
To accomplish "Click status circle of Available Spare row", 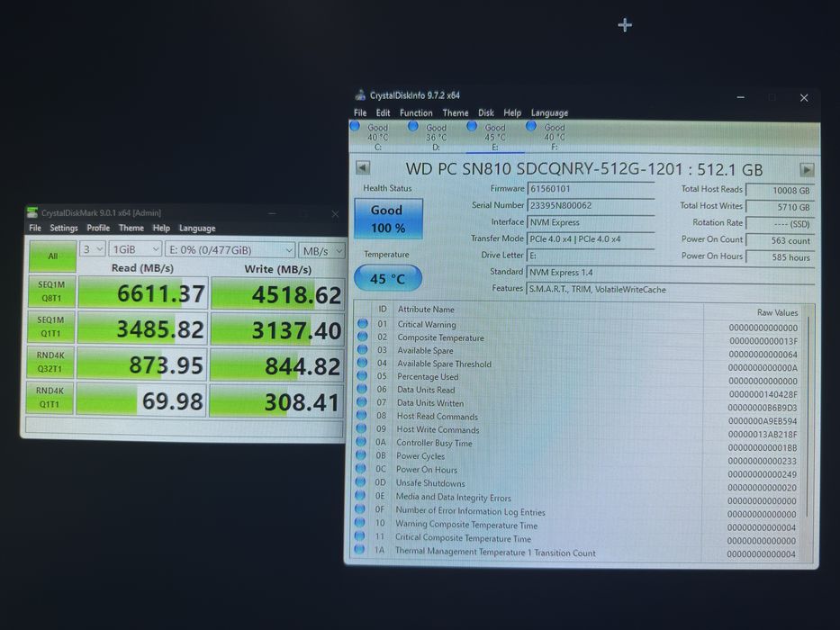I will click(363, 350).
